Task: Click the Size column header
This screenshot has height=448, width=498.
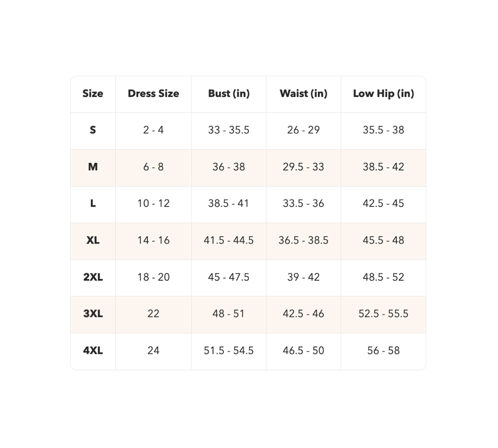Action: tap(93, 93)
